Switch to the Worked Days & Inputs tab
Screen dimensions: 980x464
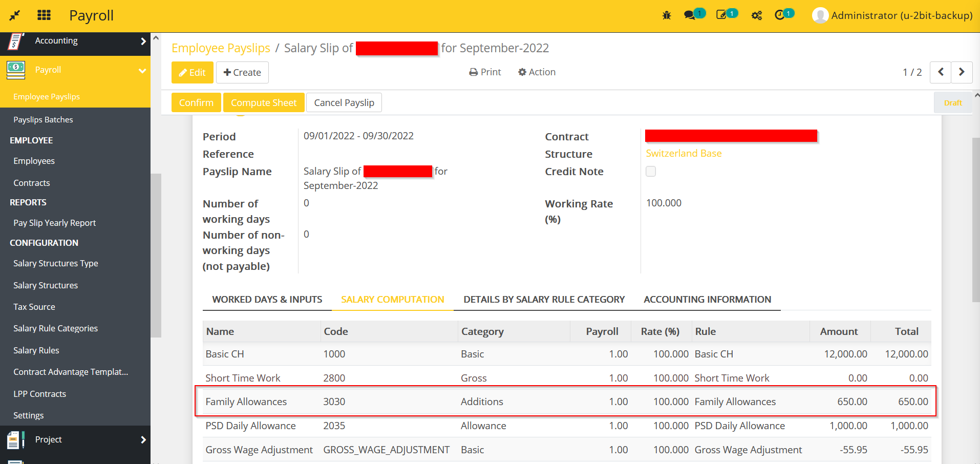point(266,299)
